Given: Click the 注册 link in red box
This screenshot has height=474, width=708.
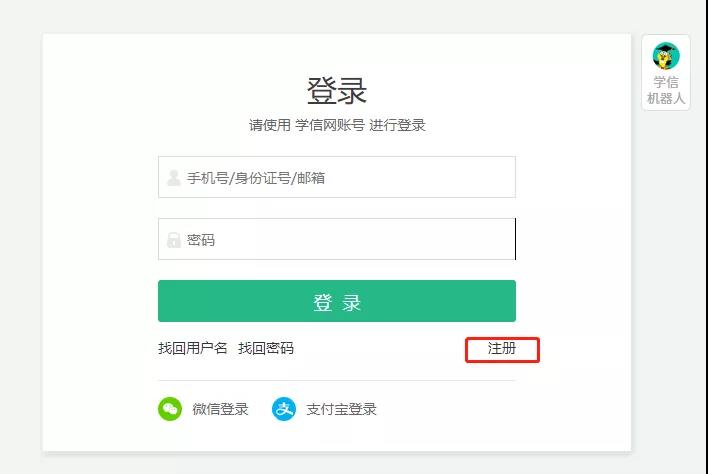Looking at the screenshot, I should pos(502,349).
